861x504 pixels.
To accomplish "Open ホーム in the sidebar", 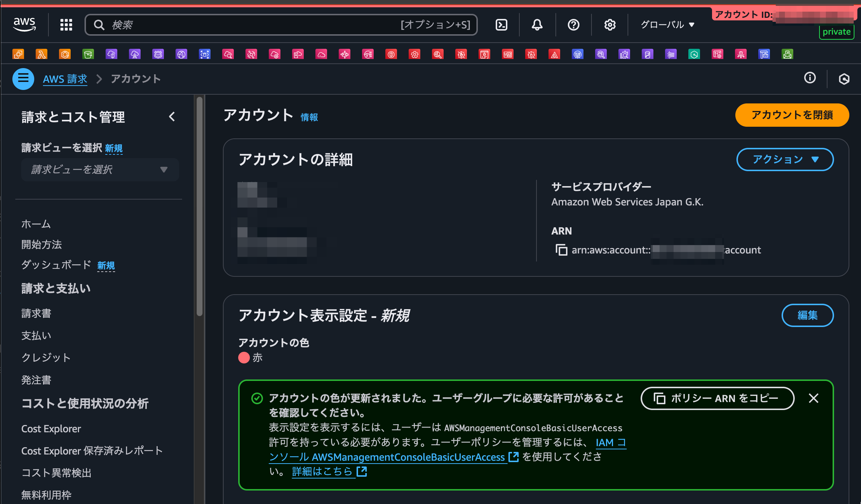I will pos(36,224).
